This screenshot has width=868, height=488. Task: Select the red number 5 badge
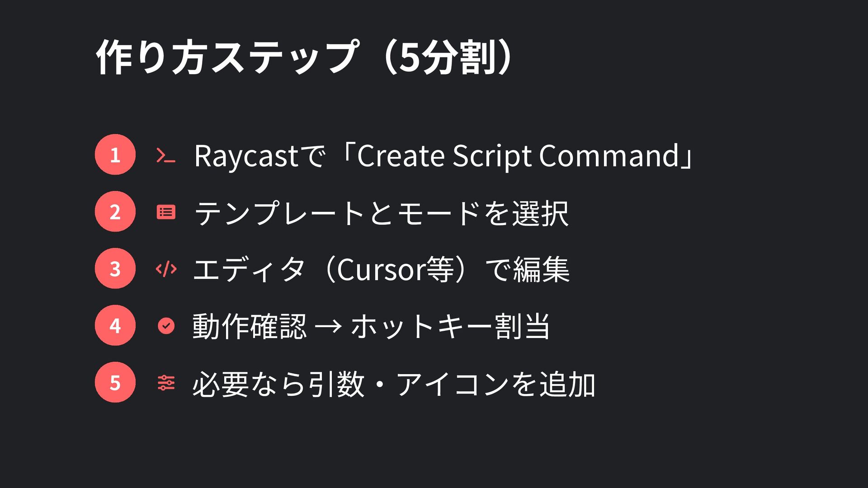[115, 382]
